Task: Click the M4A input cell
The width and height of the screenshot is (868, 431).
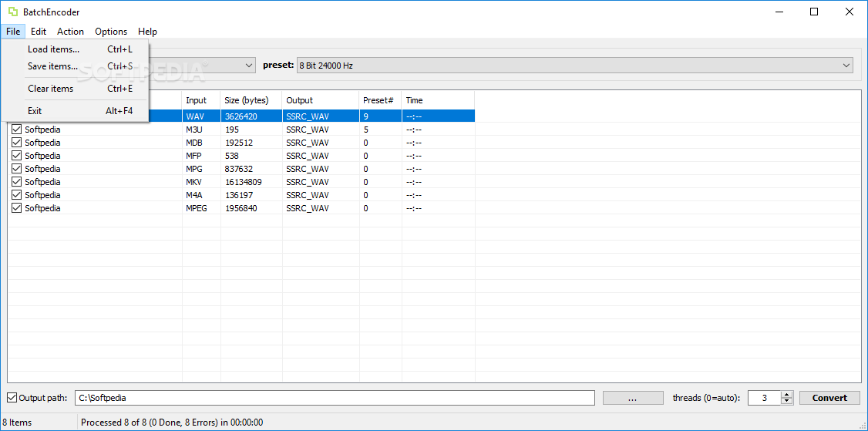Action: (x=195, y=195)
